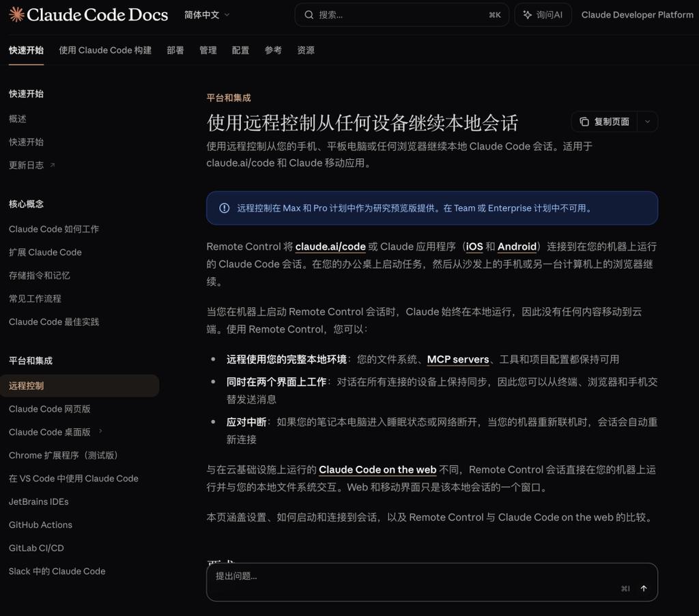The width and height of the screenshot is (699, 616).
Task: Open the 部署 section in top navigation
Action: pyautogui.click(x=175, y=50)
